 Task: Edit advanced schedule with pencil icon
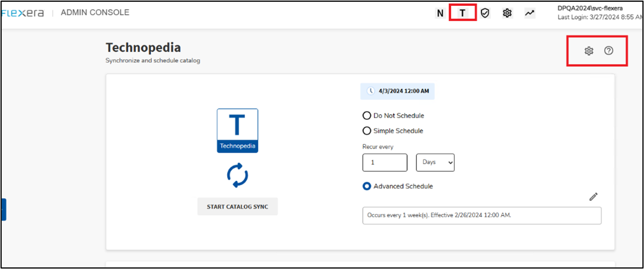coord(593,197)
